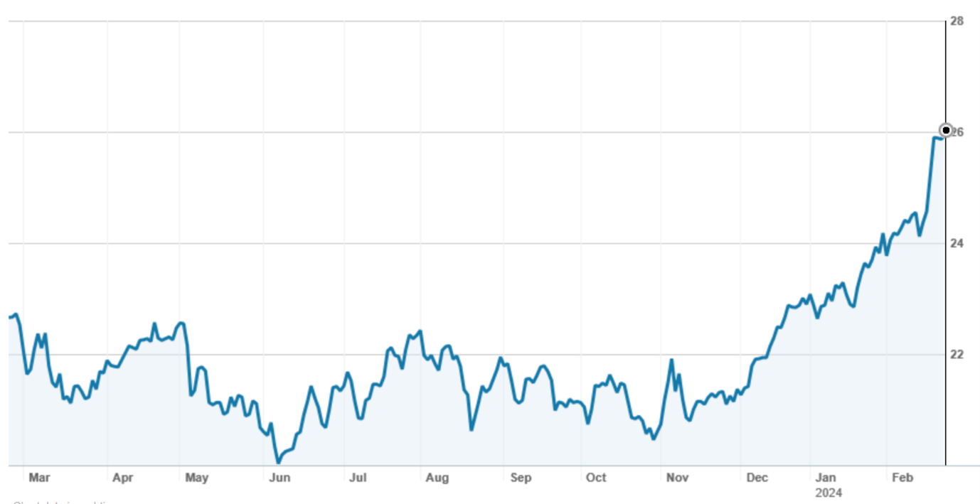
Task: Click the 2024 year label under Jan
Action: tap(828, 492)
